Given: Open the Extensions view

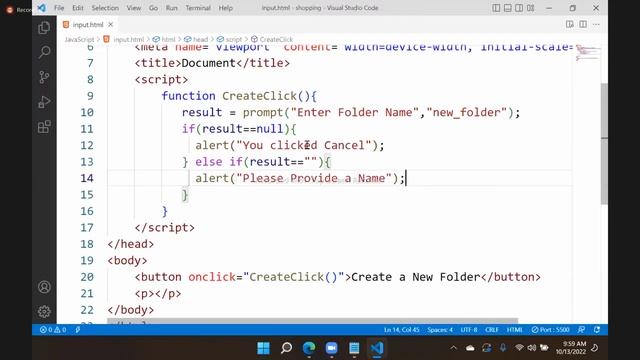Looking at the screenshot, I should coord(44,127).
